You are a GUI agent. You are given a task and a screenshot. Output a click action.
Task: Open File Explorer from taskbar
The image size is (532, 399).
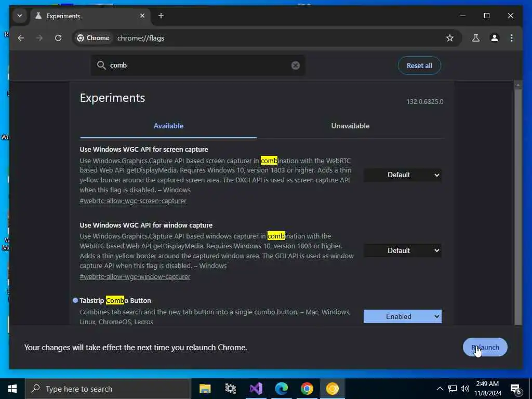(x=205, y=389)
